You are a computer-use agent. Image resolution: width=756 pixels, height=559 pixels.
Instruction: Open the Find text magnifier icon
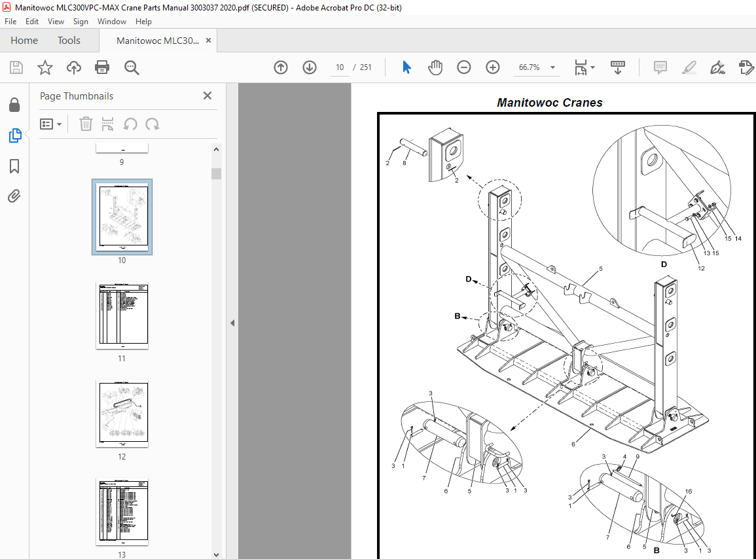coord(132,67)
